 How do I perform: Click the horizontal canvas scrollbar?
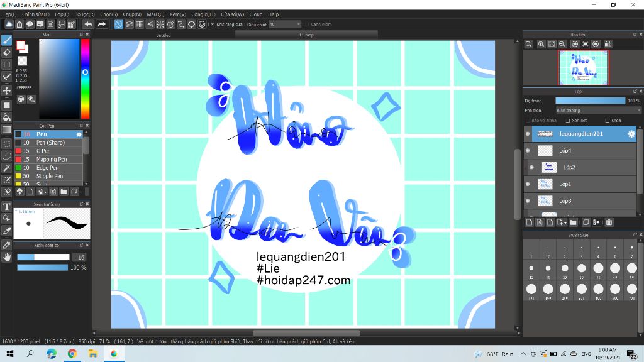click(306, 333)
